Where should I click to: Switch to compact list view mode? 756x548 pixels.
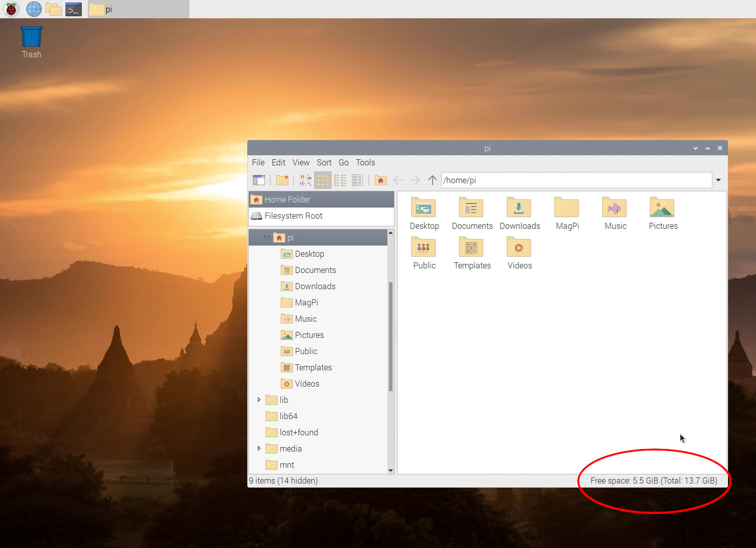tap(340, 180)
